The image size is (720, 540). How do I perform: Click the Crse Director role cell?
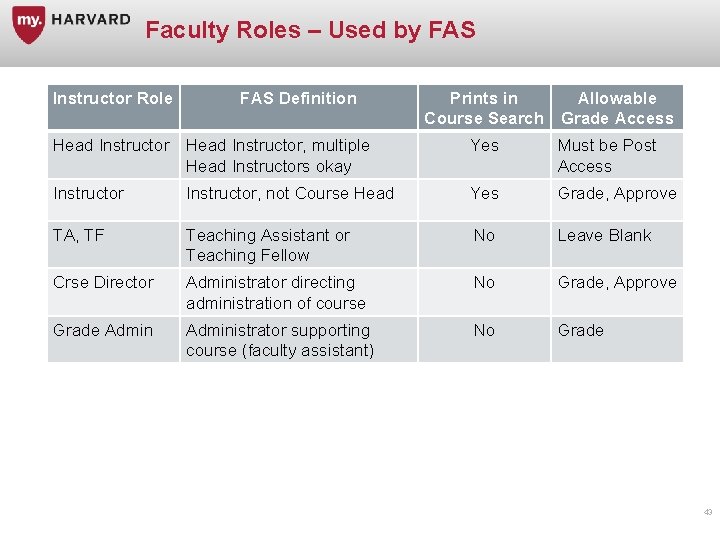click(x=103, y=283)
